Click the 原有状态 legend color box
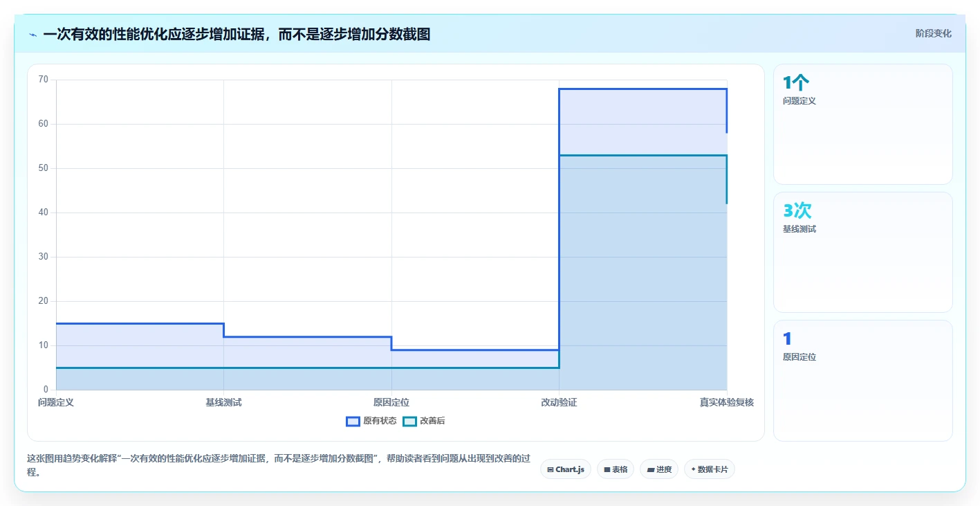The image size is (980, 506). [353, 421]
